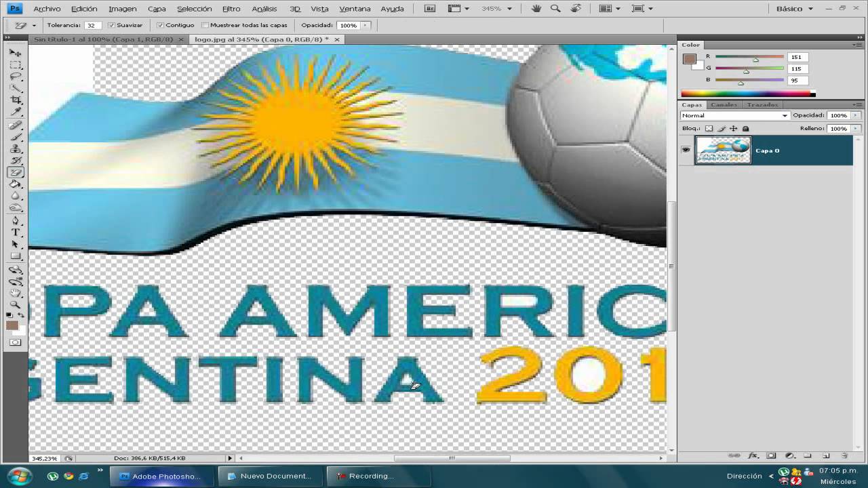The height and width of the screenshot is (488, 868).
Task: Toggle lock image pixels
Action: [722, 128]
